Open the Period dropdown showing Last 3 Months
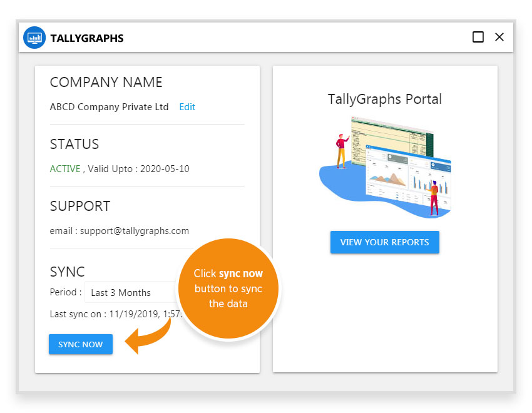The image size is (532, 413). click(130, 292)
